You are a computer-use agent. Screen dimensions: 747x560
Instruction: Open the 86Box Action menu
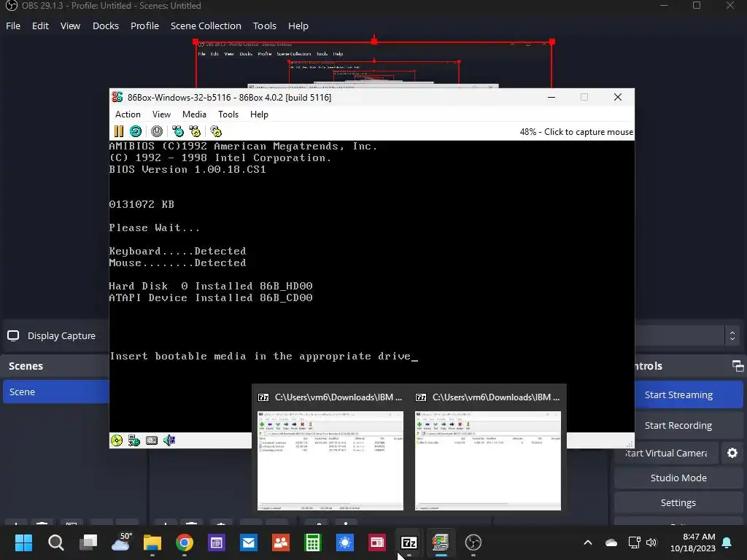[x=128, y=114]
